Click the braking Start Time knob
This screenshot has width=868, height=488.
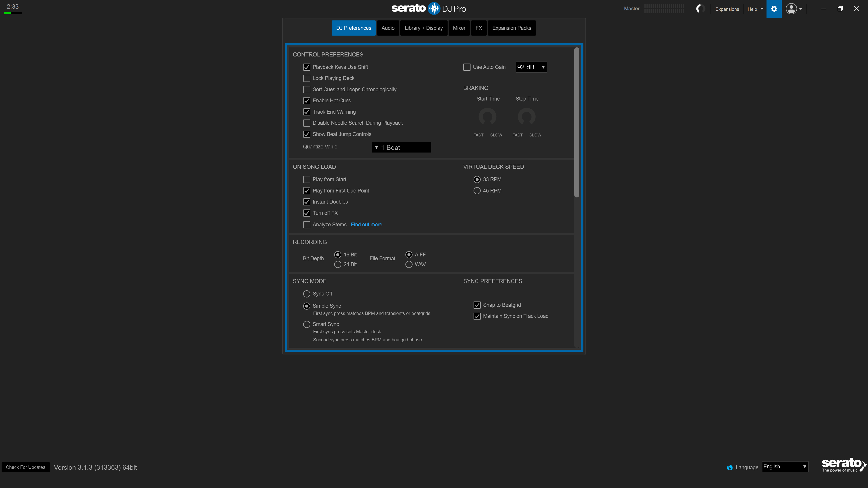pos(487,117)
